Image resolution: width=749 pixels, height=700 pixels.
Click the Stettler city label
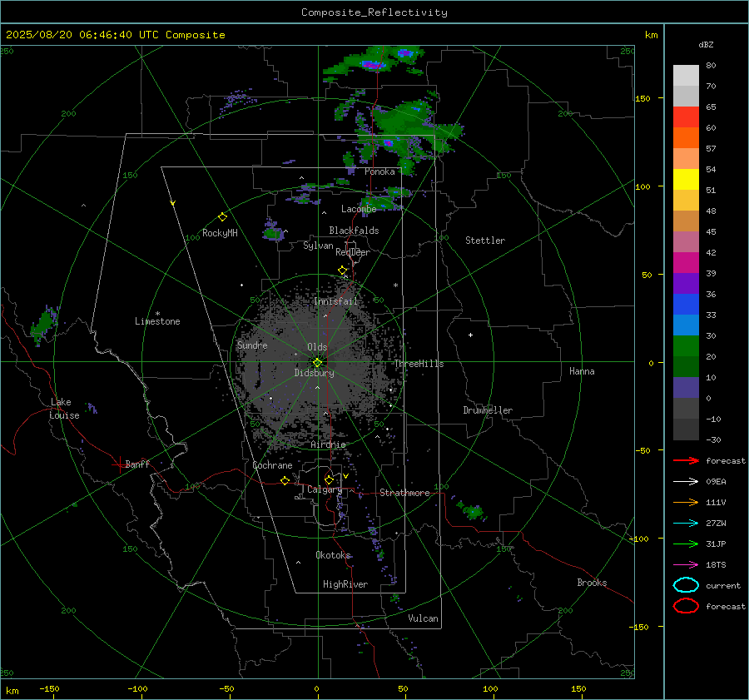point(485,241)
